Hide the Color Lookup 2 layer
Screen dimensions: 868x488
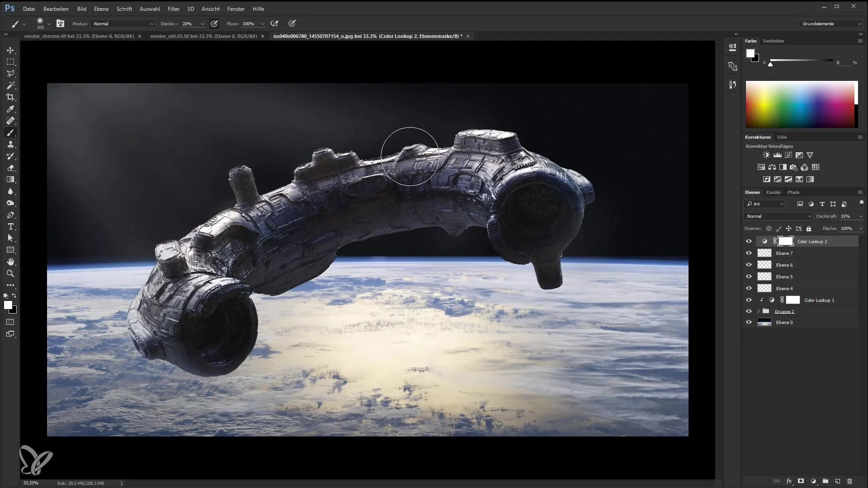pos(749,241)
